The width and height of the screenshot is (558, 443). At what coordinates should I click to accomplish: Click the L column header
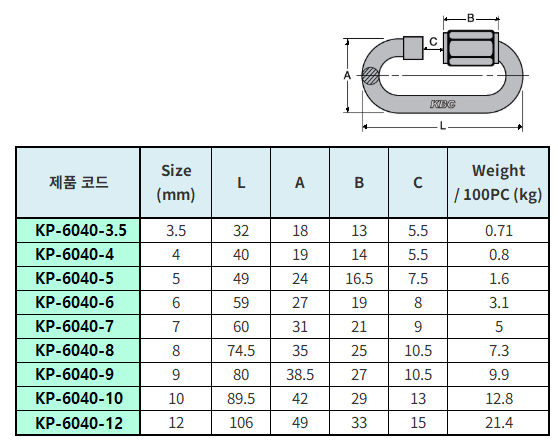point(241,183)
